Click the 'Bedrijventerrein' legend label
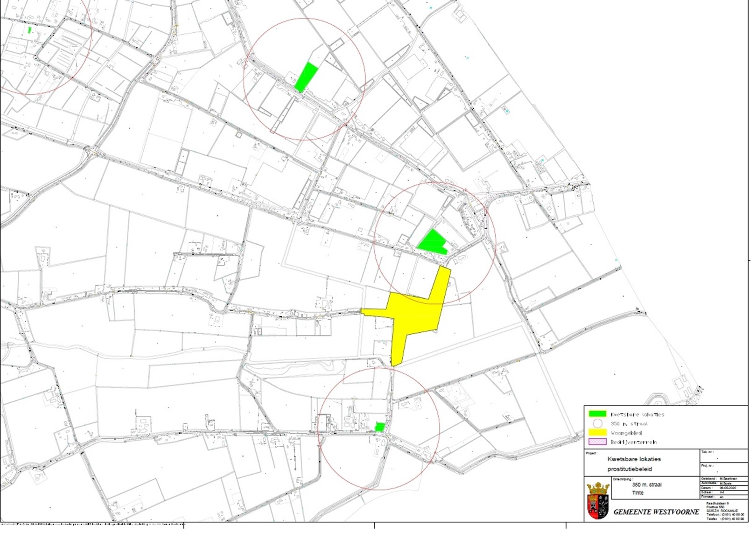The width and height of the screenshot is (756, 533). pos(634,442)
